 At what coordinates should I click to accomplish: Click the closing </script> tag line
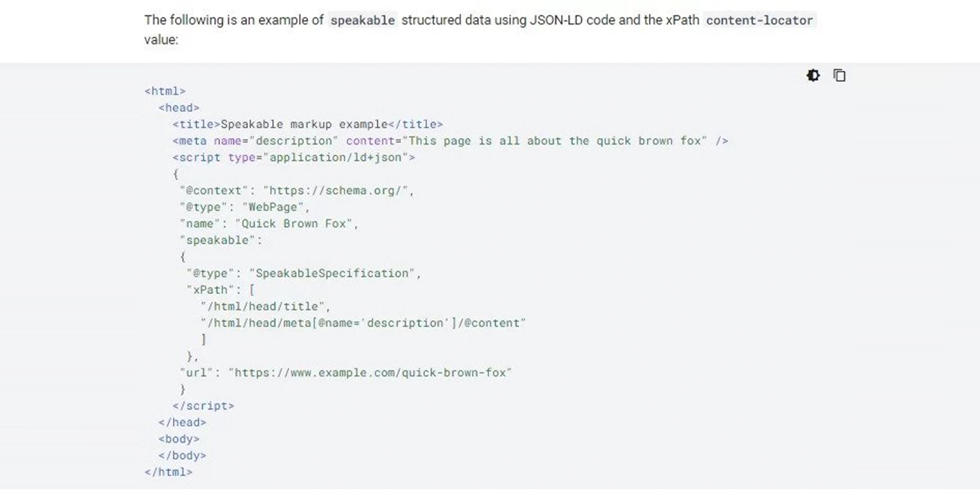pyautogui.click(x=203, y=406)
